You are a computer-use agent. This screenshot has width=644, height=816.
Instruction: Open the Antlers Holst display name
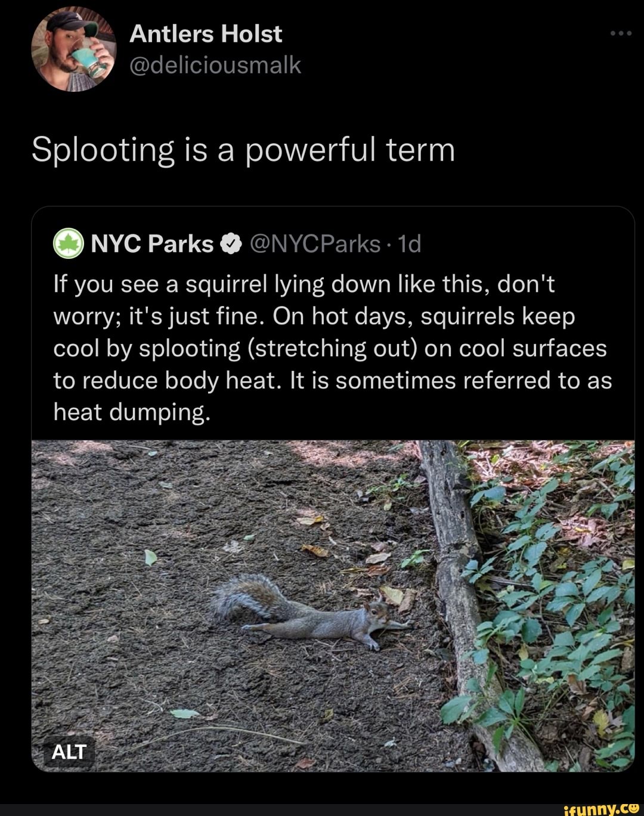[206, 34]
